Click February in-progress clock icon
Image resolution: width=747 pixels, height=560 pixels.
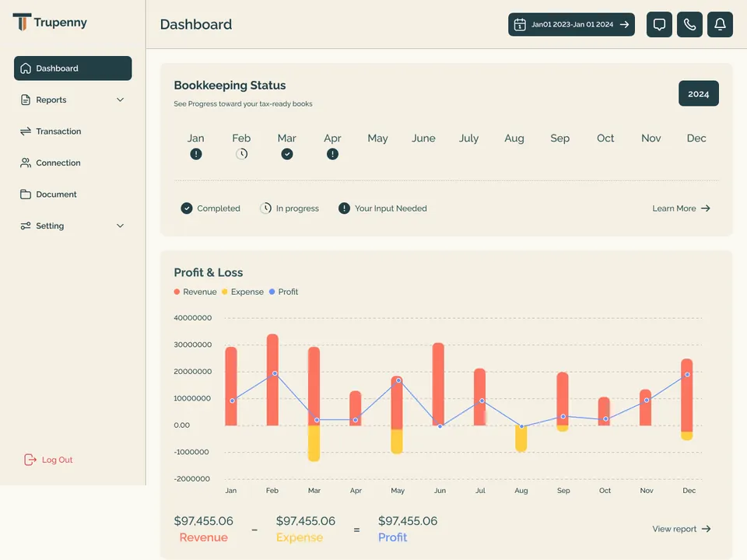point(241,154)
